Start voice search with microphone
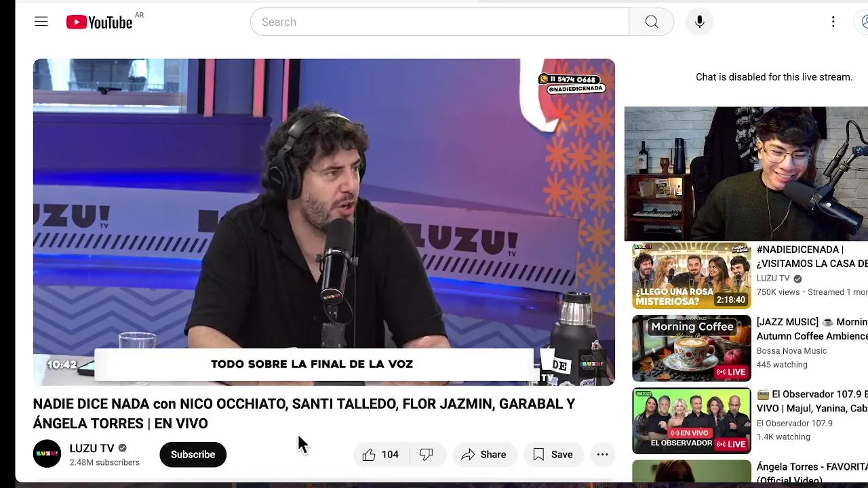 (699, 22)
